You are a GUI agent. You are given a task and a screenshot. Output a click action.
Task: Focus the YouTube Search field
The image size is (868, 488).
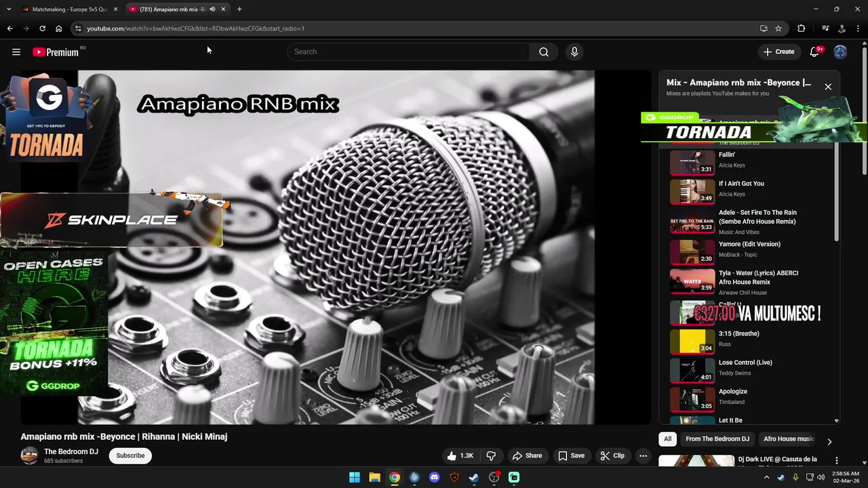click(x=408, y=52)
